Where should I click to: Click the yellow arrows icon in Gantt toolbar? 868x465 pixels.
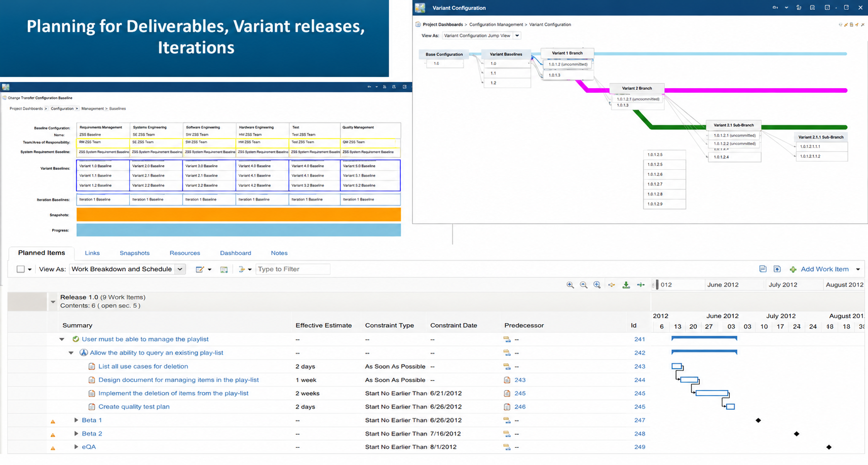(612, 285)
